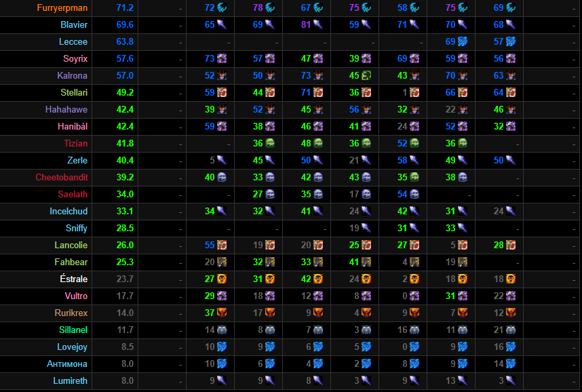Open Furryerpman's character page

click(62, 7)
